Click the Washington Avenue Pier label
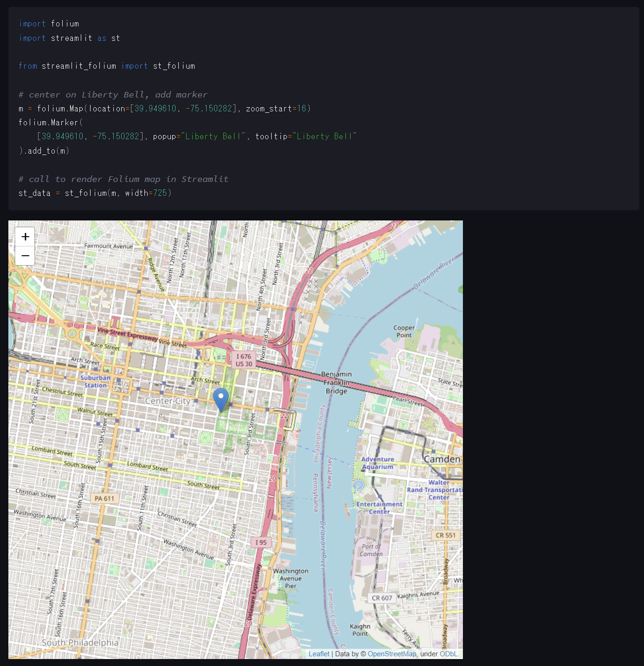 point(291,578)
